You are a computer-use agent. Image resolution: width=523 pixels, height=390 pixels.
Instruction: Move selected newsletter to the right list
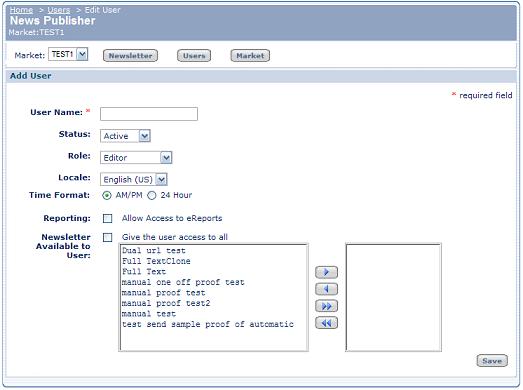(326, 272)
